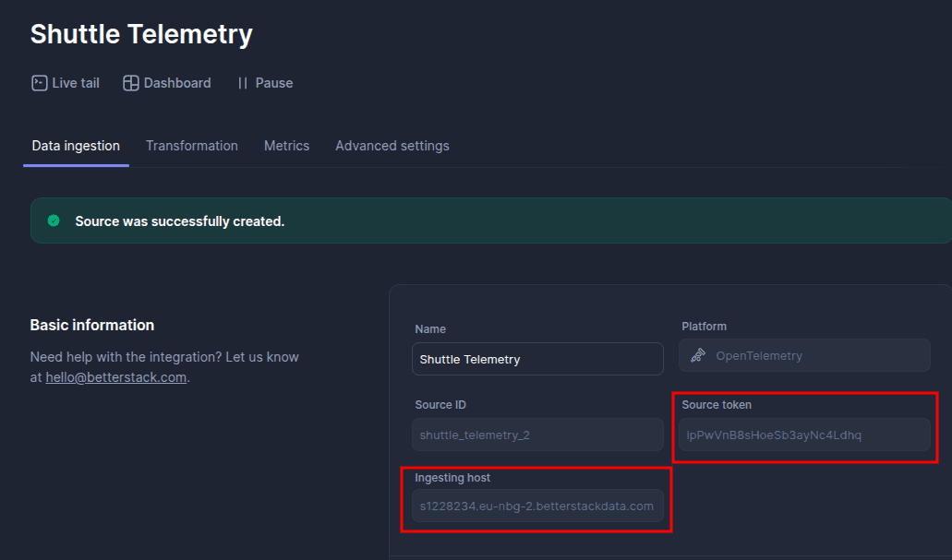952x560 pixels.
Task: Click the green checkmark in success banner
Action: tap(54, 220)
